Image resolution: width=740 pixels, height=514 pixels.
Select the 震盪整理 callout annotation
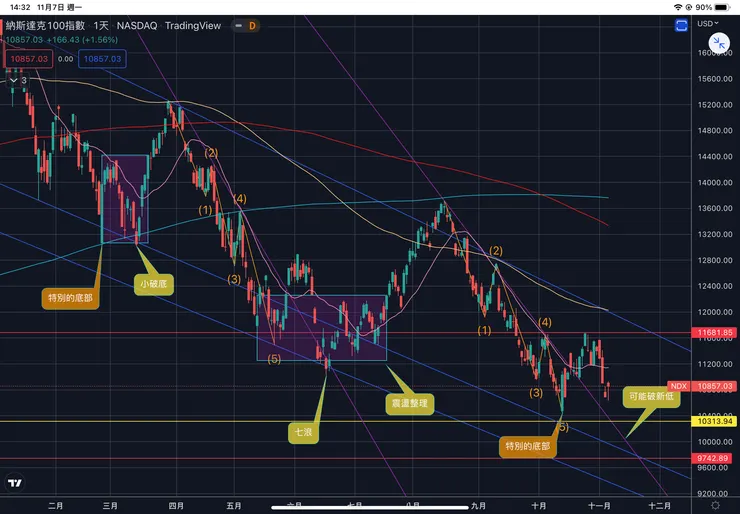(410, 403)
